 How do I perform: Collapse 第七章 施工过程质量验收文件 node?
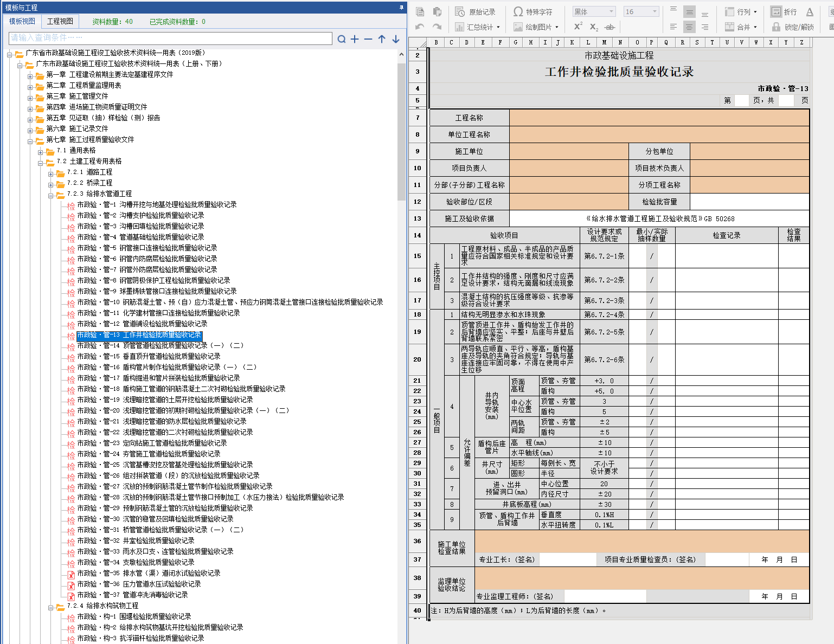pos(30,141)
